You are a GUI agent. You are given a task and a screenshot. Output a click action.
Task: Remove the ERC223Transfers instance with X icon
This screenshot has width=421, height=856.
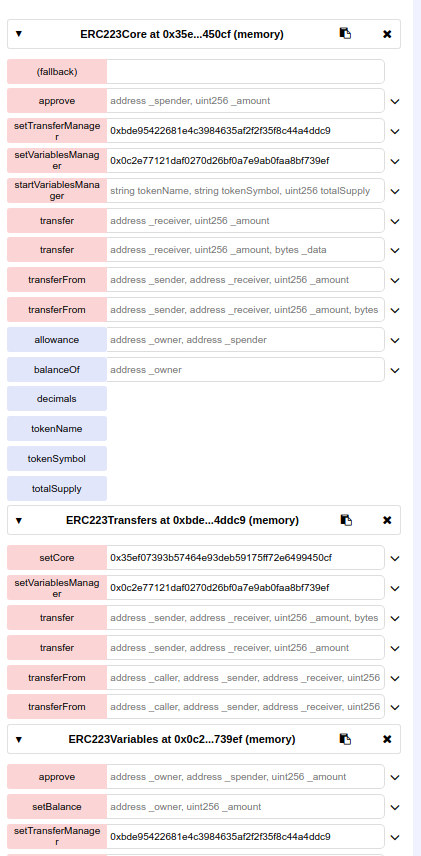(387, 520)
